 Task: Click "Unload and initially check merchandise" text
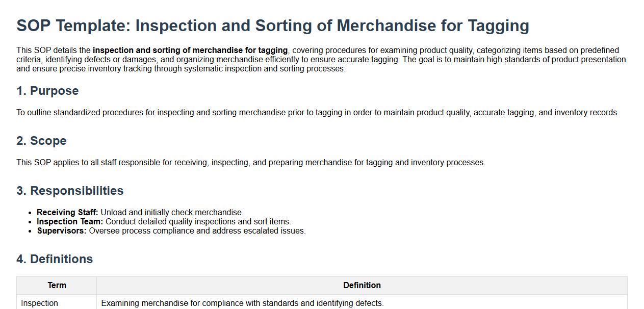coord(172,213)
